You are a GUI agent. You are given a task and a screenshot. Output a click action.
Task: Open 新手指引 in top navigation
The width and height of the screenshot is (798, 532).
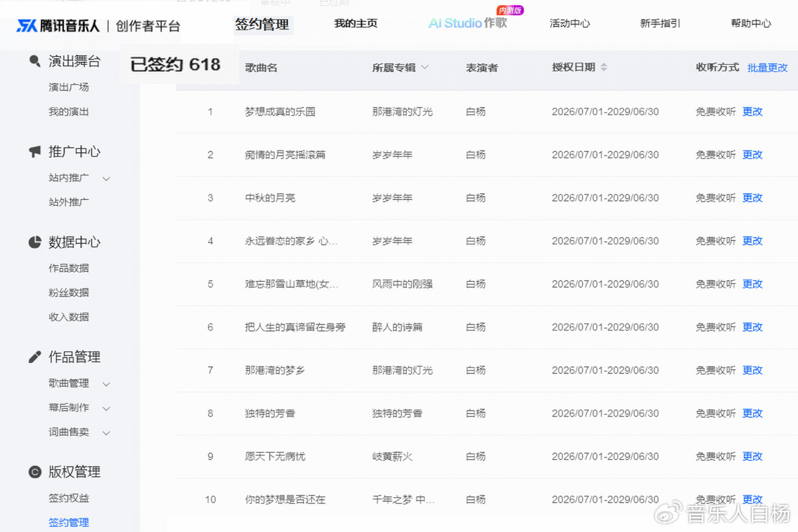(660, 23)
